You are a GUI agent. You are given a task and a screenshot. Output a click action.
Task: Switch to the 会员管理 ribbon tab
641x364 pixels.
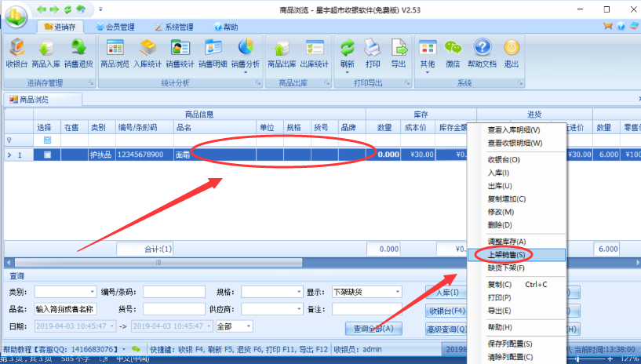[115, 27]
